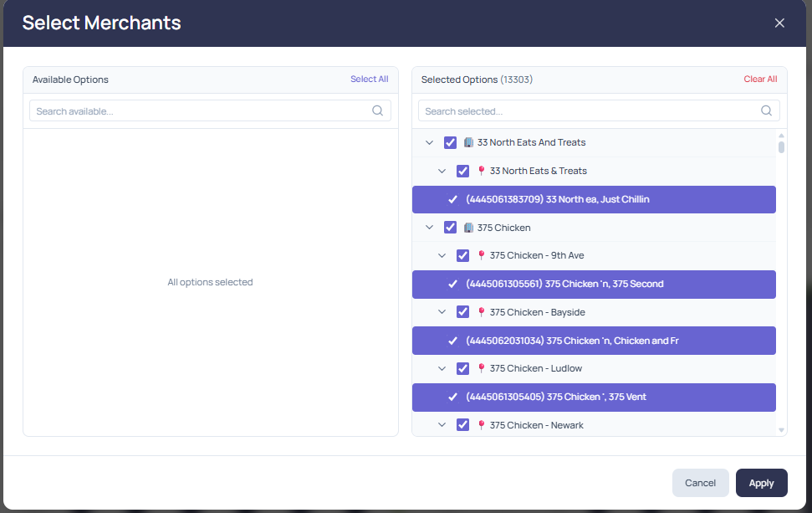Click the 375 Chicken - Bayside label
812x513 pixels.
(x=538, y=312)
